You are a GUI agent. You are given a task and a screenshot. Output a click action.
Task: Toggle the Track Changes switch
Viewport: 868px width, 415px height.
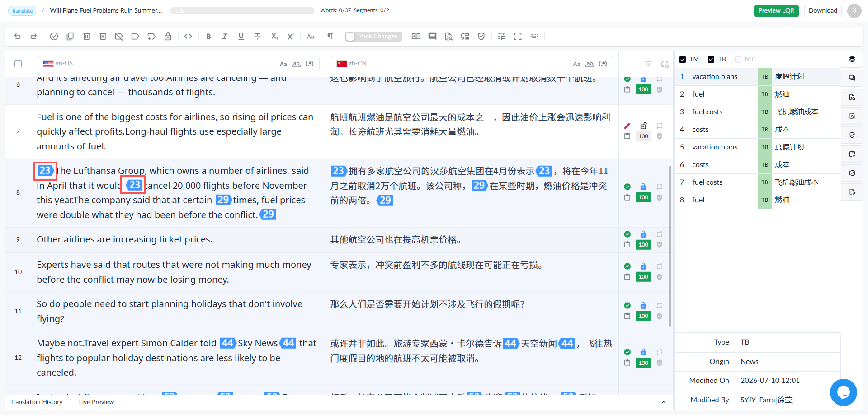[x=373, y=37]
